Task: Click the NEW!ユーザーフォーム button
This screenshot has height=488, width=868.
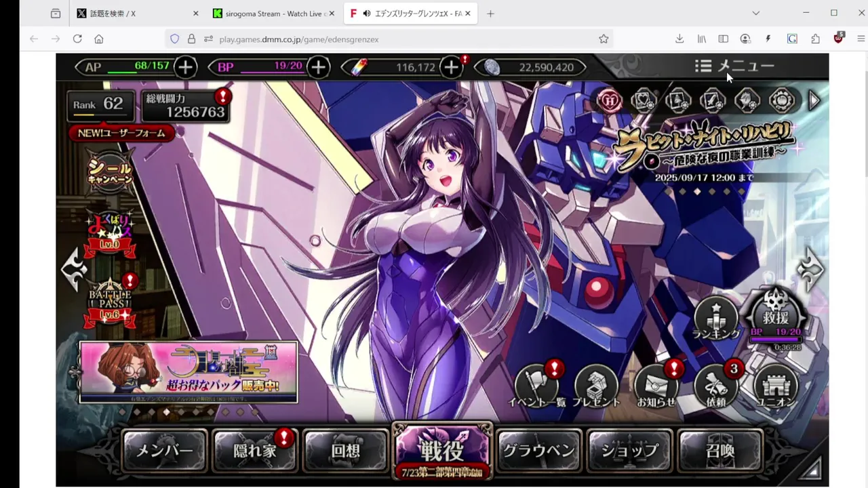Action: point(121,133)
